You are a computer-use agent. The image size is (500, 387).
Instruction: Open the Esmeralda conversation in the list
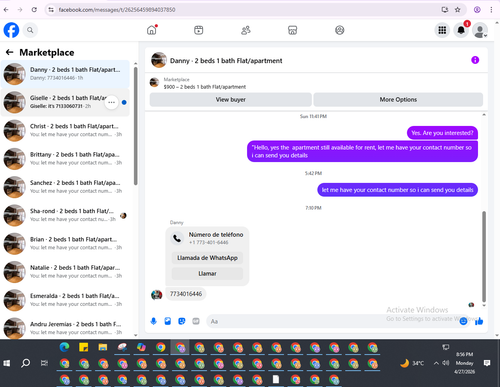point(65,300)
